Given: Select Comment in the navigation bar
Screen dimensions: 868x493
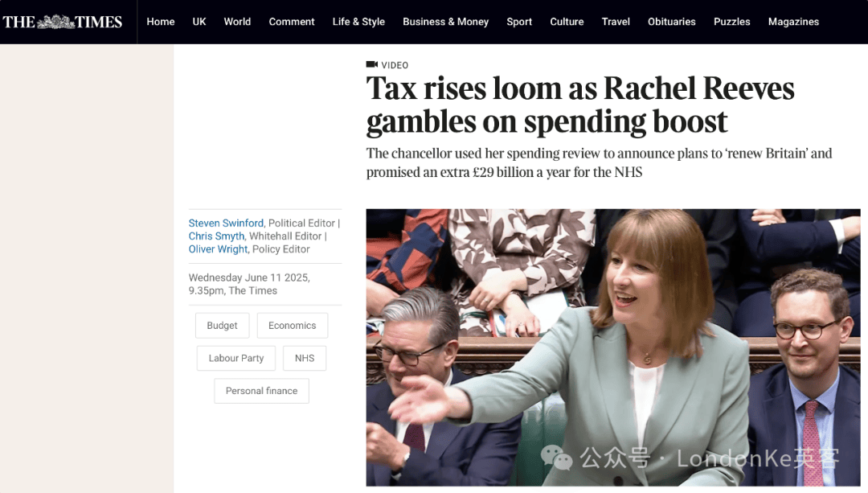Looking at the screenshot, I should pyautogui.click(x=292, y=22).
